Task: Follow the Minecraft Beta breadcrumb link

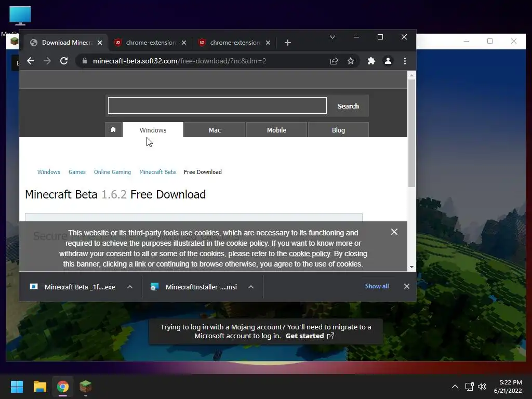Action: [x=157, y=172]
